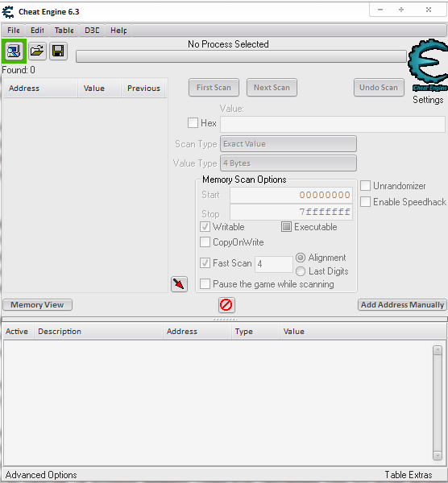Image resolution: width=448 pixels, height=483 pixels.
Task: Click the Cheat Engine logo
Action: pyautogui.click(x=428, y=65)
